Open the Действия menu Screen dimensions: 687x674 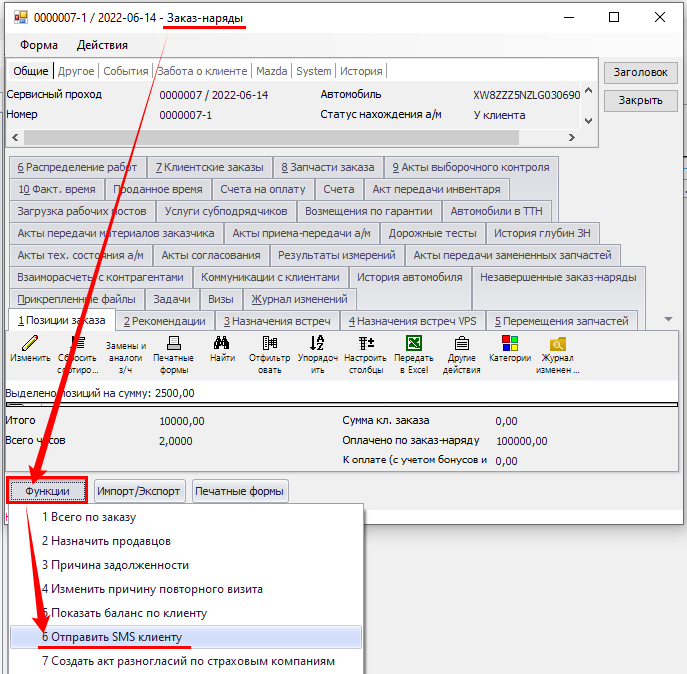(x=102, y=45)
